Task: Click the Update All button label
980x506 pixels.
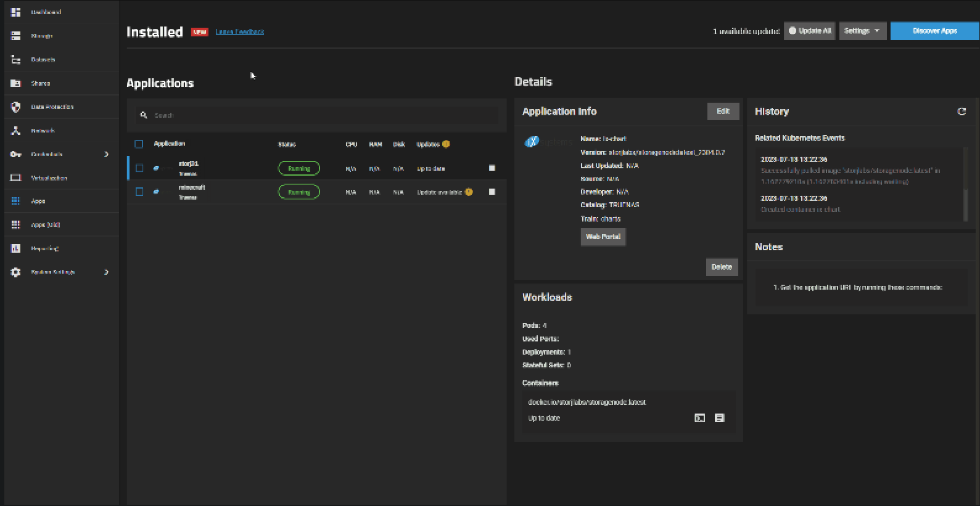Action: pos(815,31)
